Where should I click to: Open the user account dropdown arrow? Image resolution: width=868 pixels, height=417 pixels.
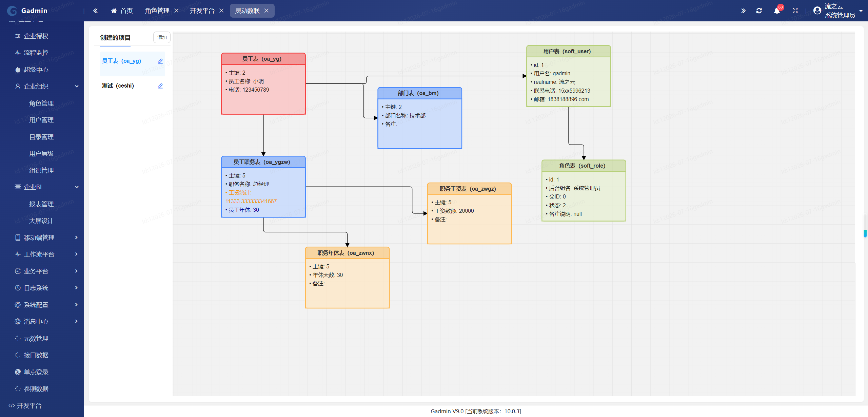coord(861,11)
